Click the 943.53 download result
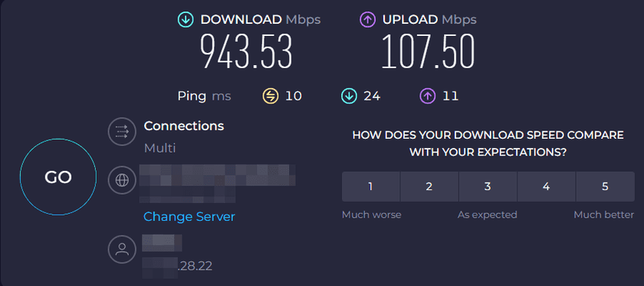The height and width of the screenshot is (286, 644). [x=246, y=51]
